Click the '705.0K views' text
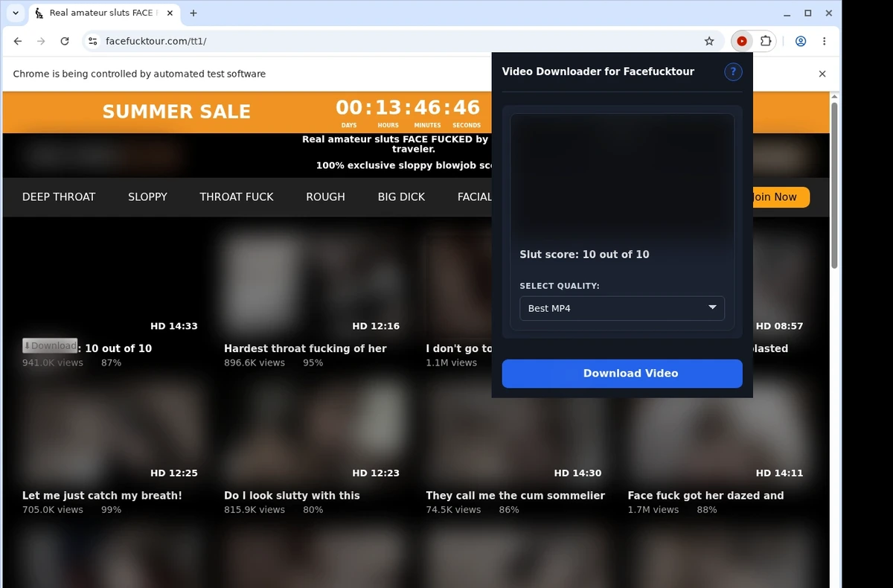 click(53, 510)
